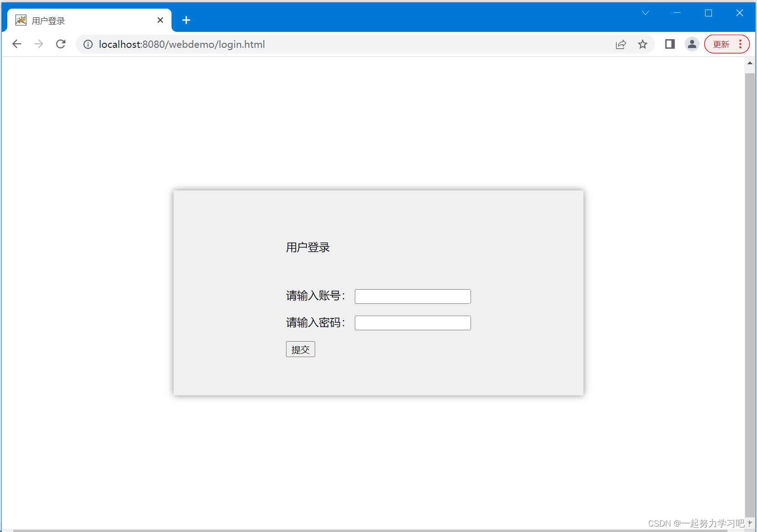The image size is (757, 532).
Task: Focus the address bar URL
Action: [x=182, y=44]
